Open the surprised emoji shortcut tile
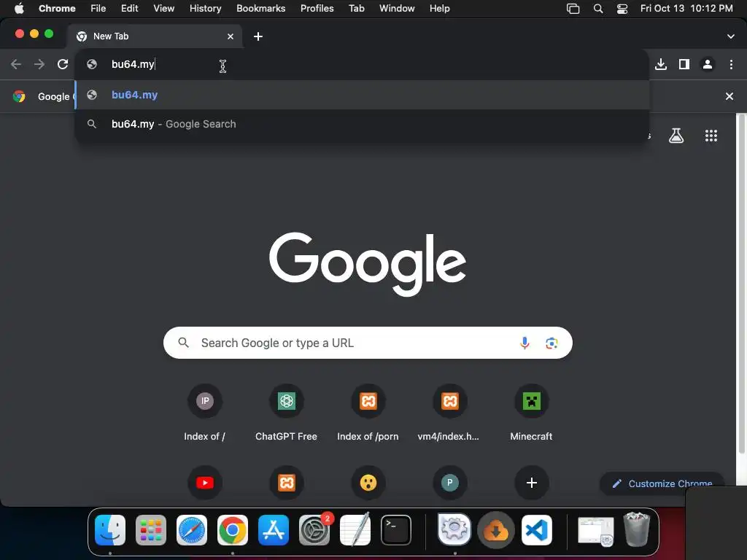Viewport: 747px width, 560px height. pyautogui.click(x=368, y=483)
